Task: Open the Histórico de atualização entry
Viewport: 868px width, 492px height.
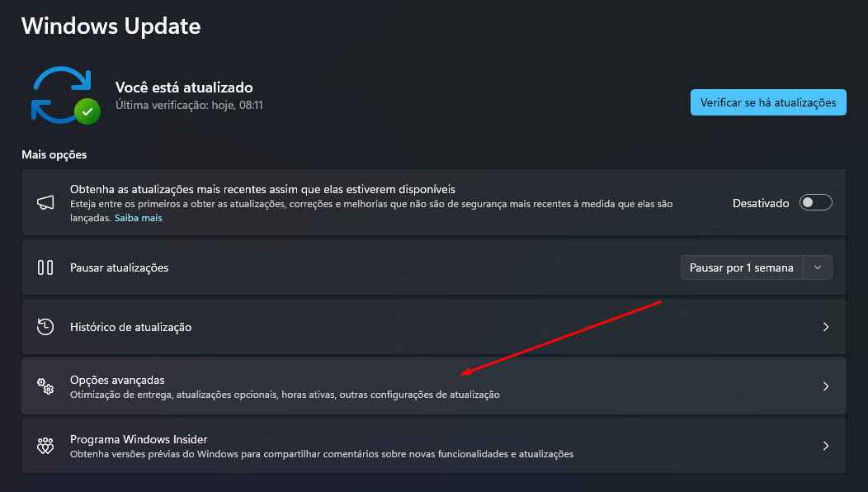Action: (x=130, y=327)
